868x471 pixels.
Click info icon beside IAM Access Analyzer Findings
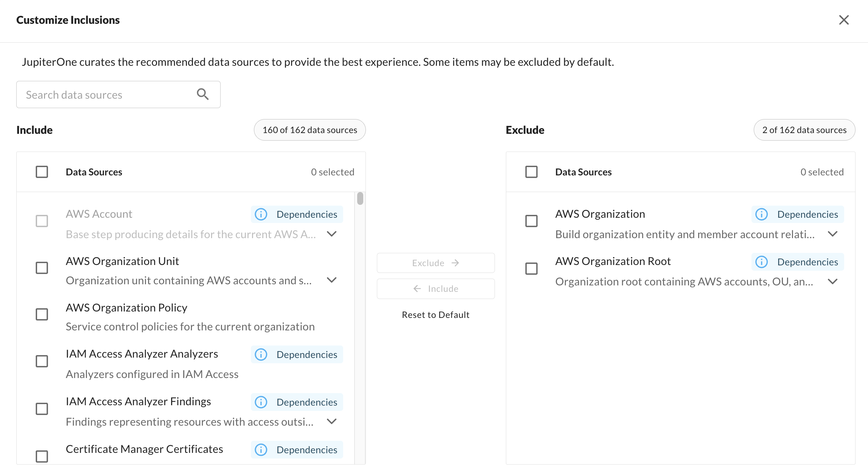pos(261,402)
